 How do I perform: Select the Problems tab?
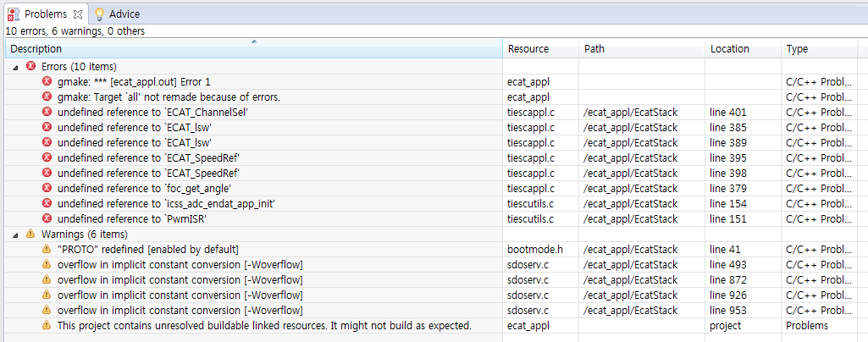point(46,14)
